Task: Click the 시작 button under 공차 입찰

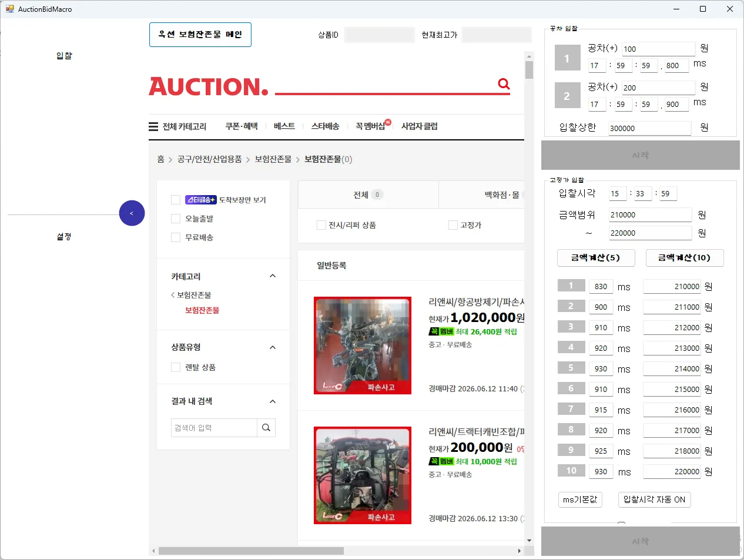Action: click(641, 155)
